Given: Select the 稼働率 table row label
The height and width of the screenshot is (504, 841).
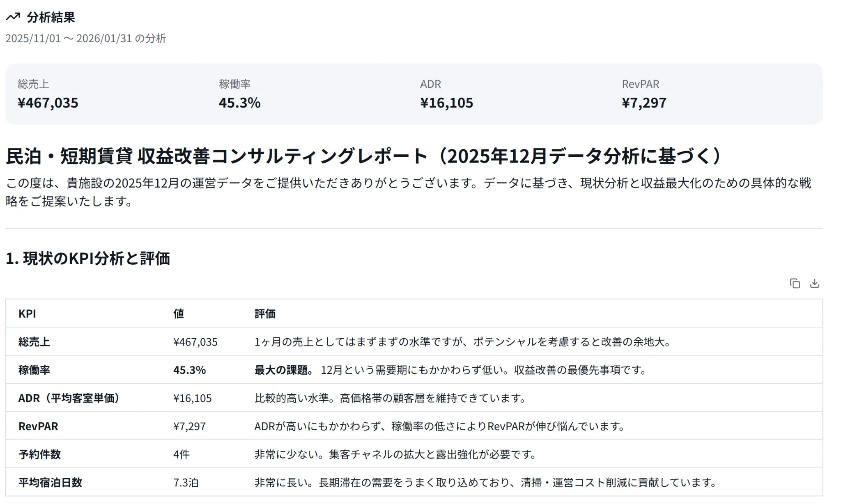Looking at the screenshot, I should [x=34, y=370].
